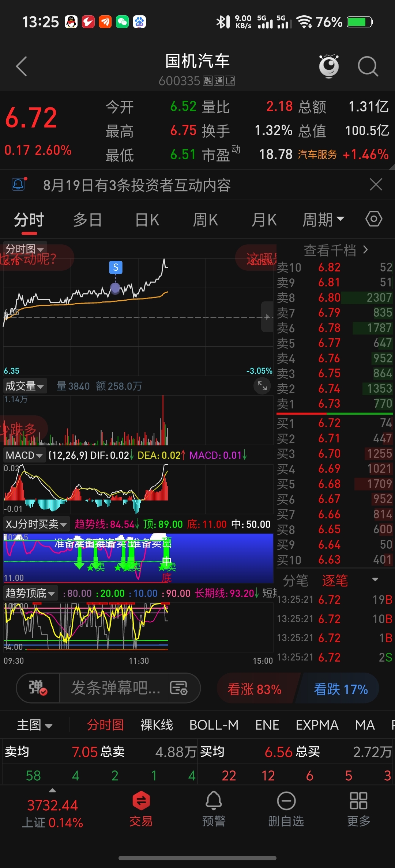Switch to the 日K tab
Viewport: 395px width, 868px height.
(147, 220)
